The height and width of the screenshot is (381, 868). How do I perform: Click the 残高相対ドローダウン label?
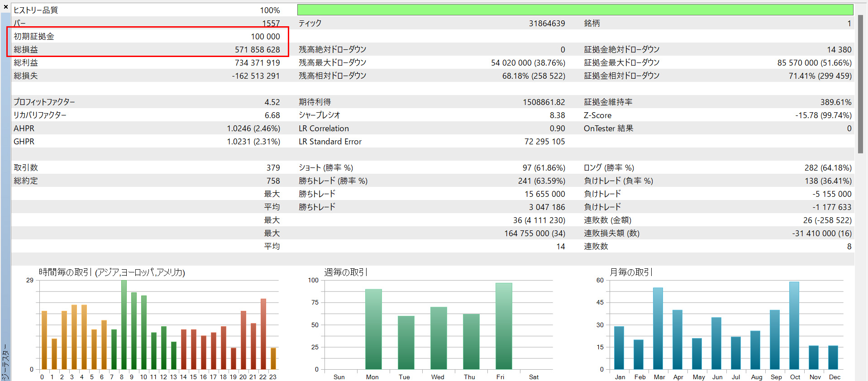333,76
